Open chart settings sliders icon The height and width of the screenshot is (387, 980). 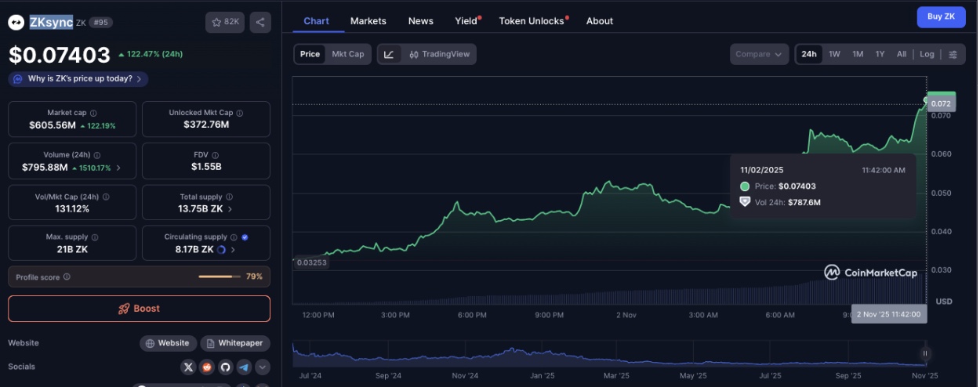953,54
